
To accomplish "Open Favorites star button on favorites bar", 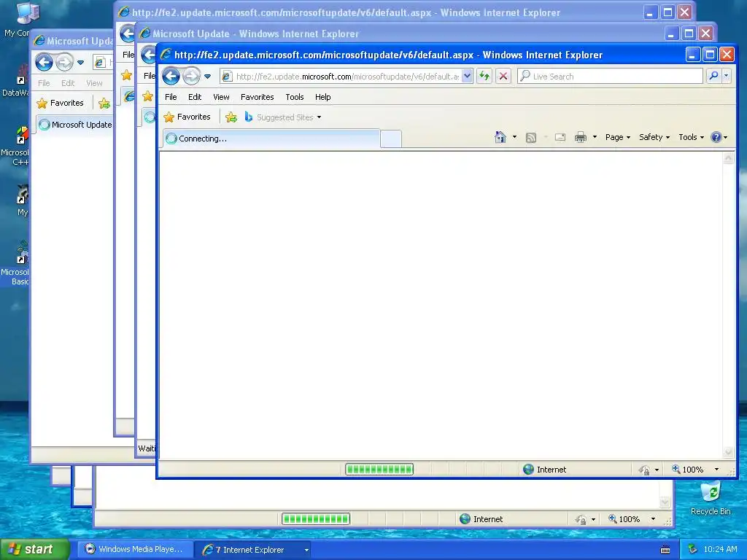I will coord(187,117).
